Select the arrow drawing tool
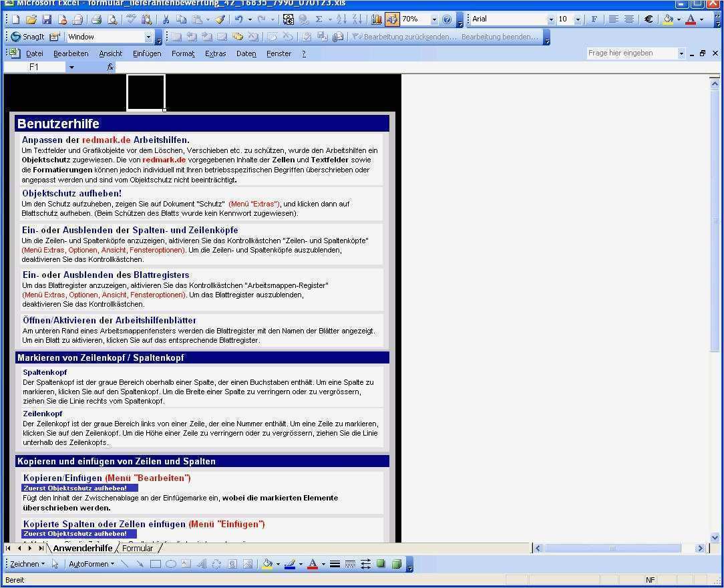724x588 pixels. pyautogui.click(x=140, y=564)
